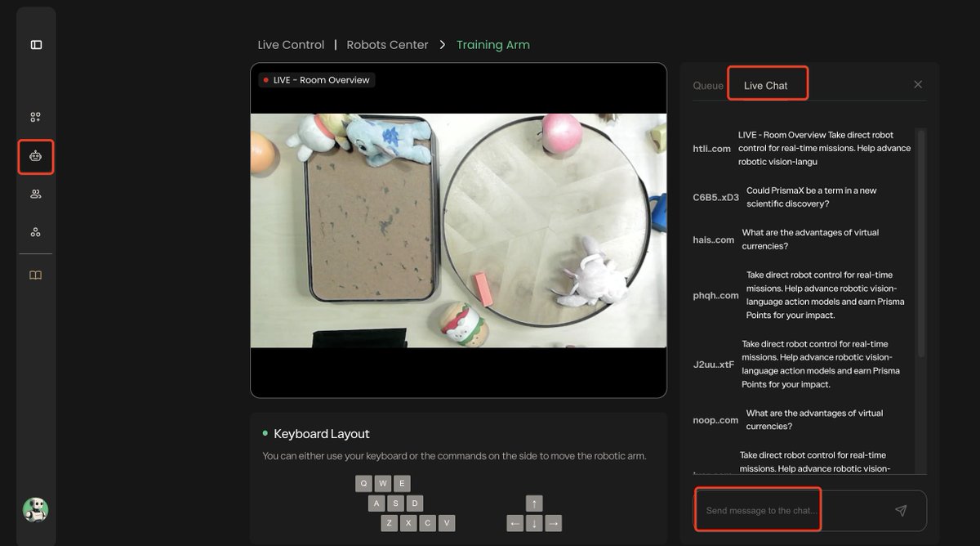980x546 pixels.
Task: Toggle the sidebar panel icon
Action: [36, 45]
